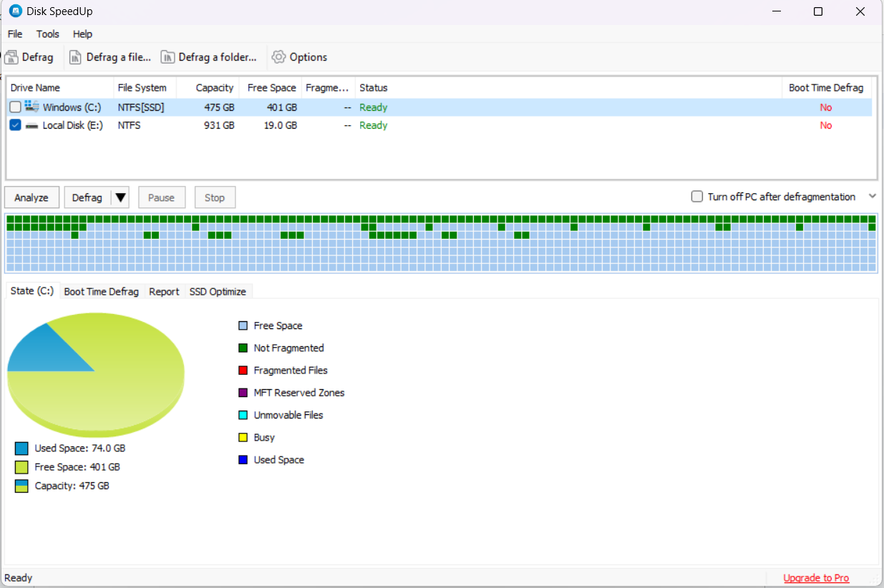Click the Used Space legend icon under pie chart
The image size is (884, 588).
21,449
